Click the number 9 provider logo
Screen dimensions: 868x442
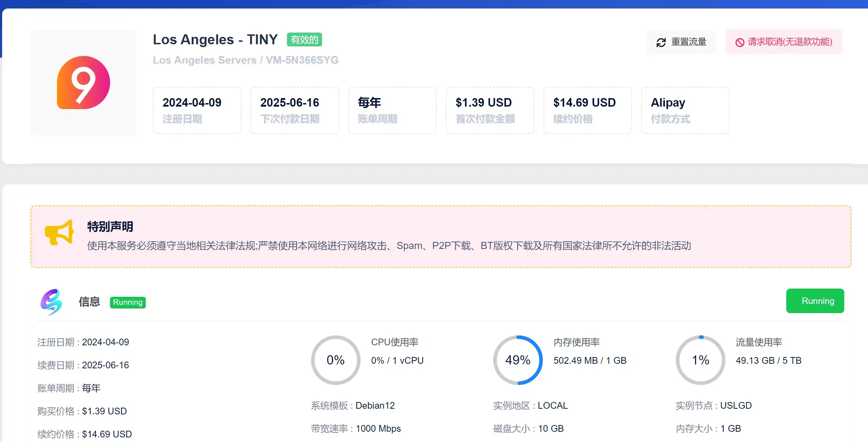pyautogui.click(x=83, y=82)
